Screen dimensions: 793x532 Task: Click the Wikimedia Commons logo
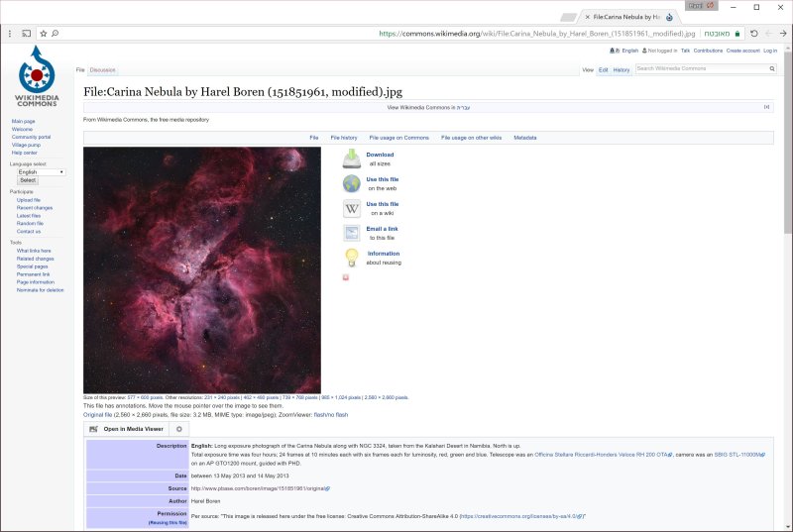coord(37,75)
